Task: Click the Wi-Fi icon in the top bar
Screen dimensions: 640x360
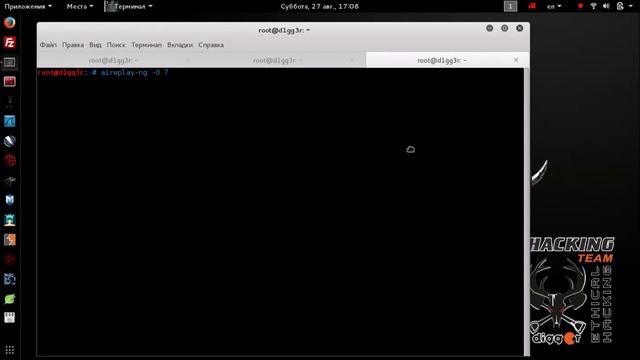Action: [x=593, y=6]
